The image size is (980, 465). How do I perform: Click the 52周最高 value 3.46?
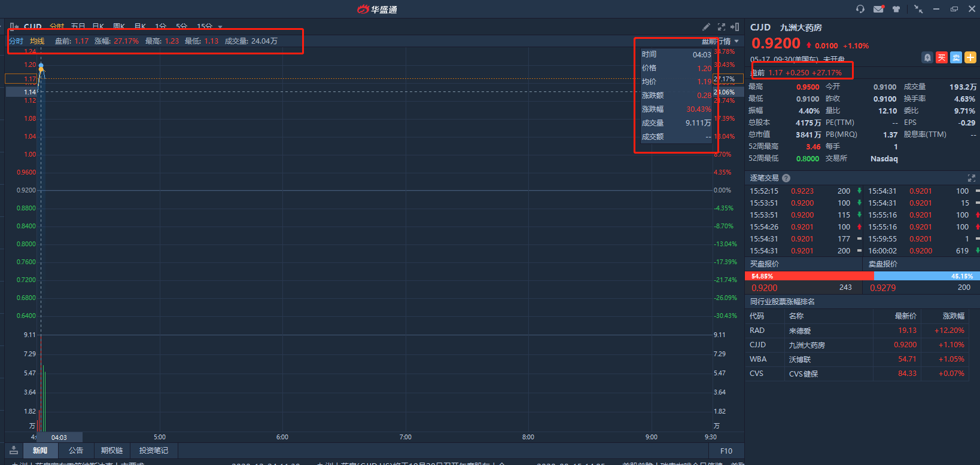click(813, 147)
